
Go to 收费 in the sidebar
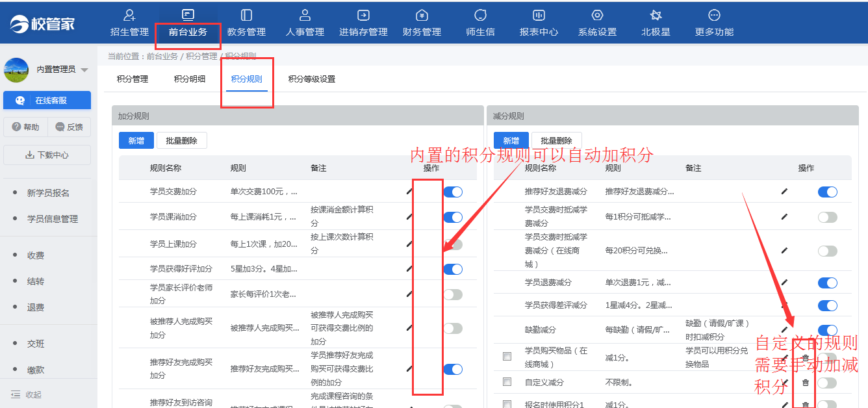(36, 255)
